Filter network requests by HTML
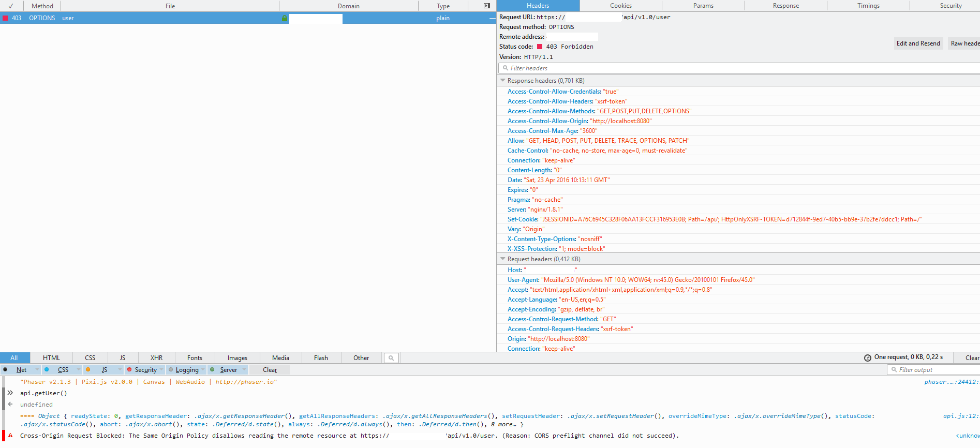 click(x=51, y=358)
